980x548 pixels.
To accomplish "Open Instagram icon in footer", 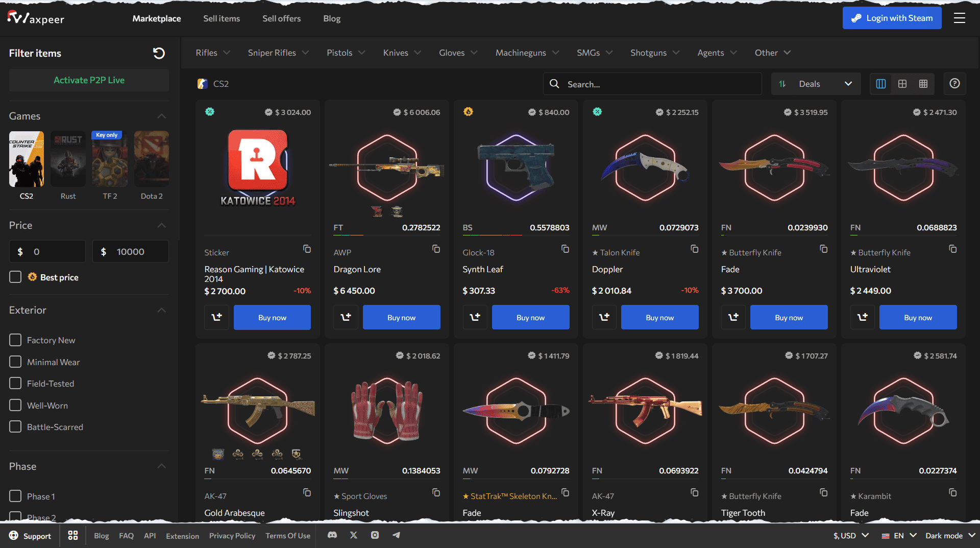I will [x=375, y=535].
